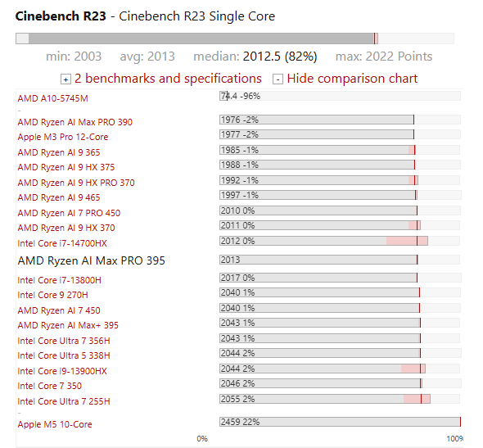483x448 pixels.
Task: Select Intel Core i7-13800H link
Action: (60, 280)
